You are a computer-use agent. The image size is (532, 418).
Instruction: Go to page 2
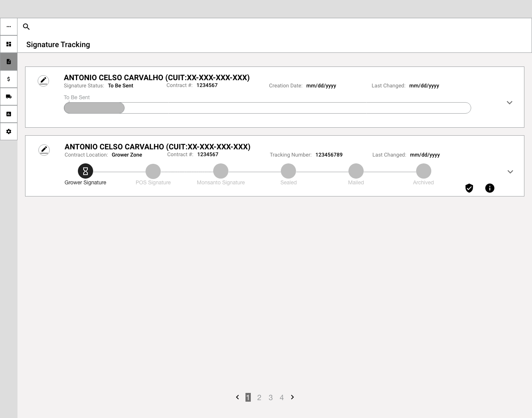pyautogui.click(x=259, y=397)
